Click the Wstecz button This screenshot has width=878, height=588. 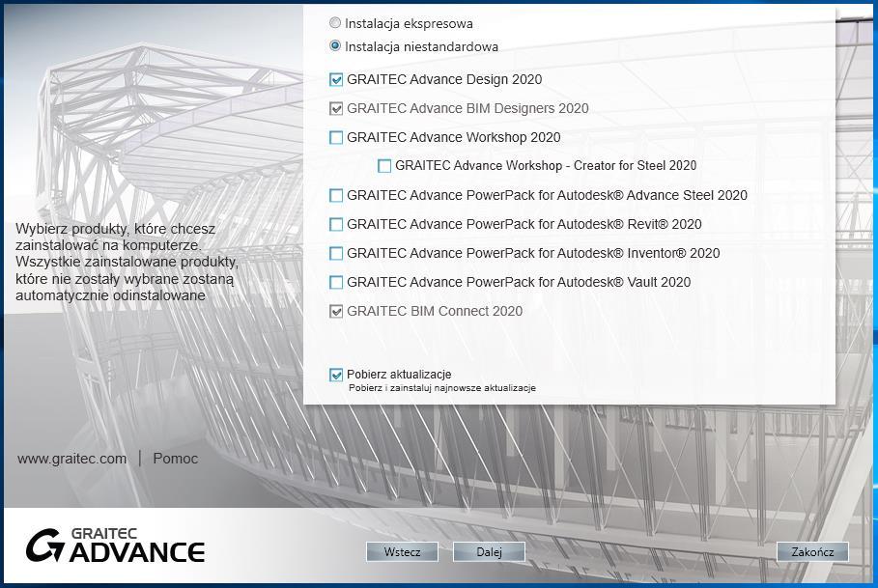click(402, 551)
